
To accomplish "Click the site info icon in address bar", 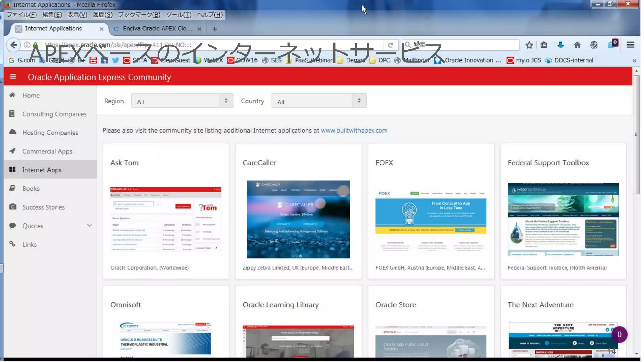I will coord(27,45).
